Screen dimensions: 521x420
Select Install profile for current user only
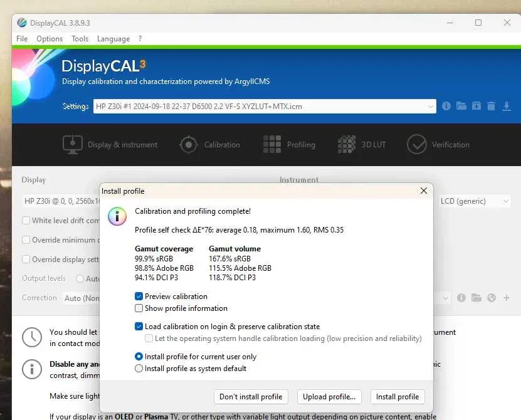[139, 357]
